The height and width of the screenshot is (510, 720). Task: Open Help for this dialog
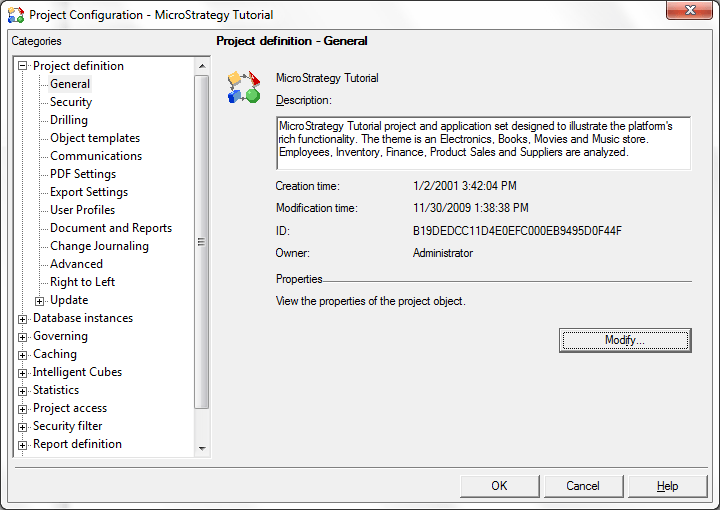667,486
